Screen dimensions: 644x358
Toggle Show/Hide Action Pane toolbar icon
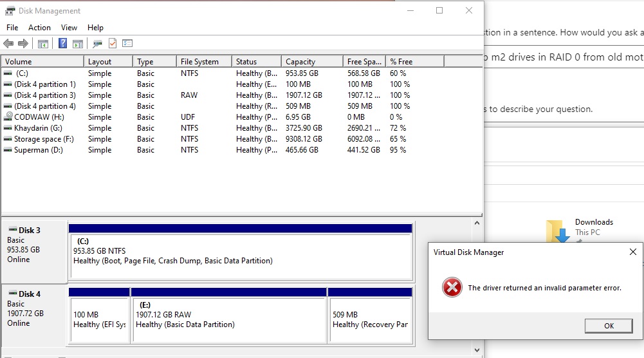[x=78, y=44]
